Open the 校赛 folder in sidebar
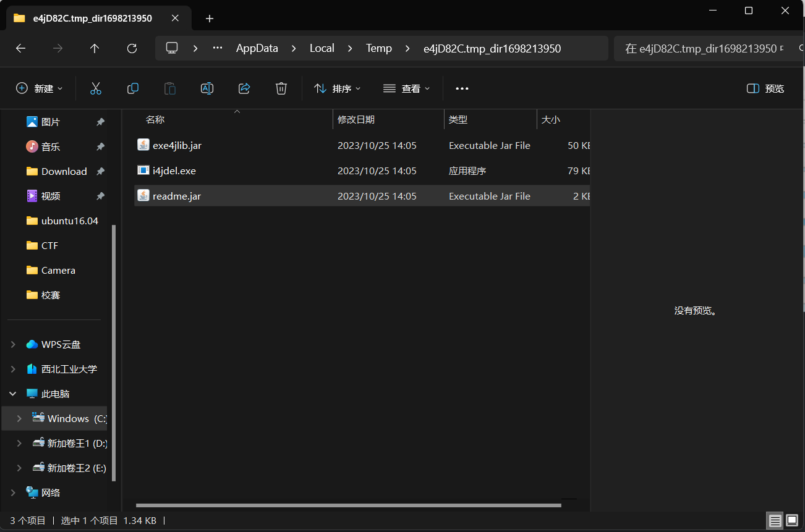 (x=51, y=295)
